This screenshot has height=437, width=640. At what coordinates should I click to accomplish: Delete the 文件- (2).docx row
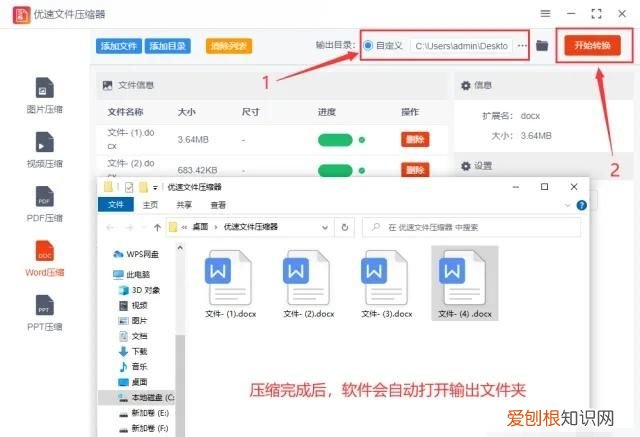[x=415, y=170]
